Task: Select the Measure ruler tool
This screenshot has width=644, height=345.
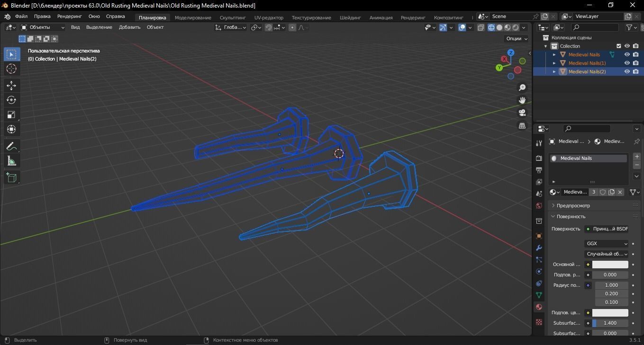Action: [11, 161]
